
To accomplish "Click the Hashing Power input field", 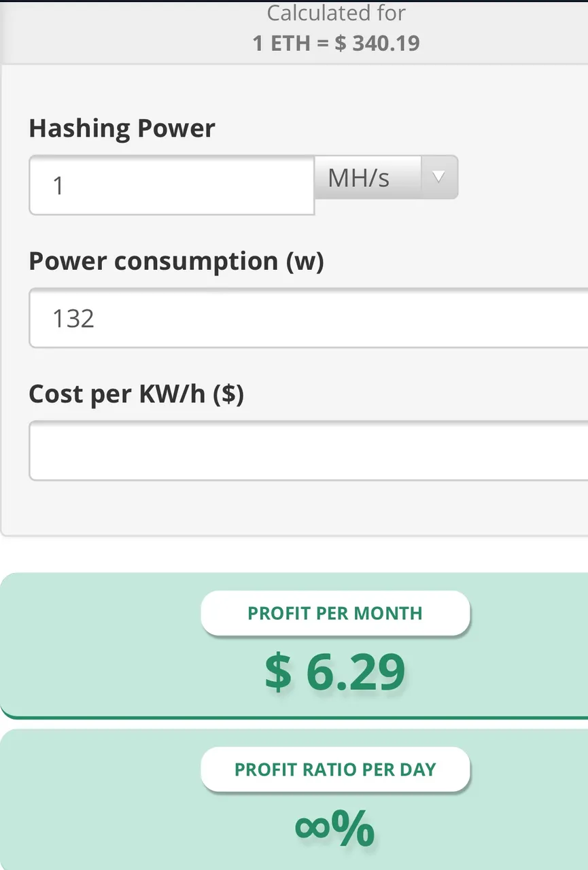I will (x=171, y=185).
